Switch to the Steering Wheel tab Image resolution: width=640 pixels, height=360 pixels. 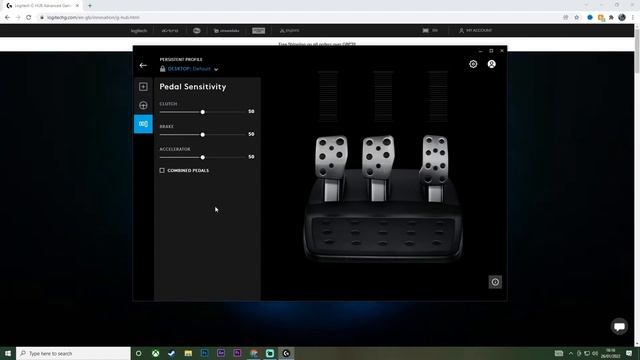143,105
